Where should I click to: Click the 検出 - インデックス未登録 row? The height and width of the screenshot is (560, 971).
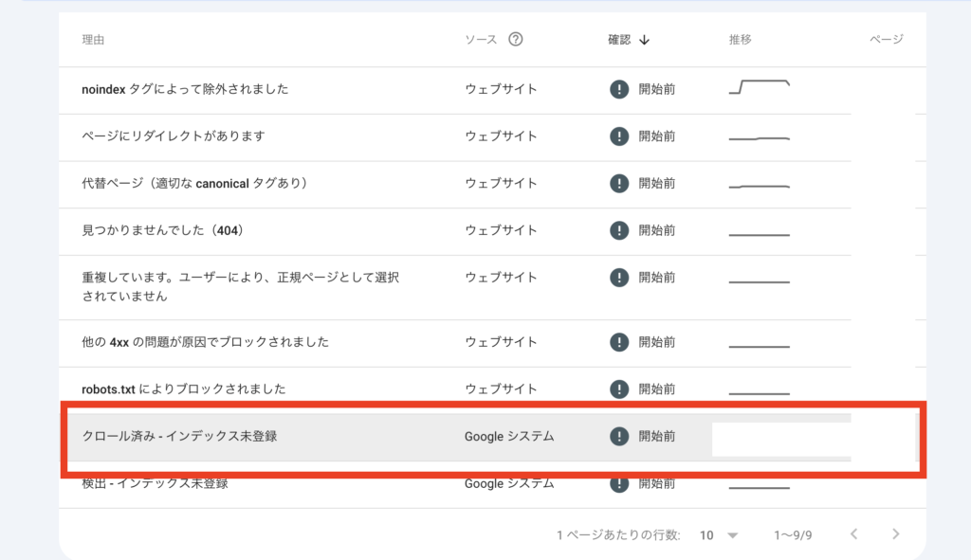click(x=155, y=485)
